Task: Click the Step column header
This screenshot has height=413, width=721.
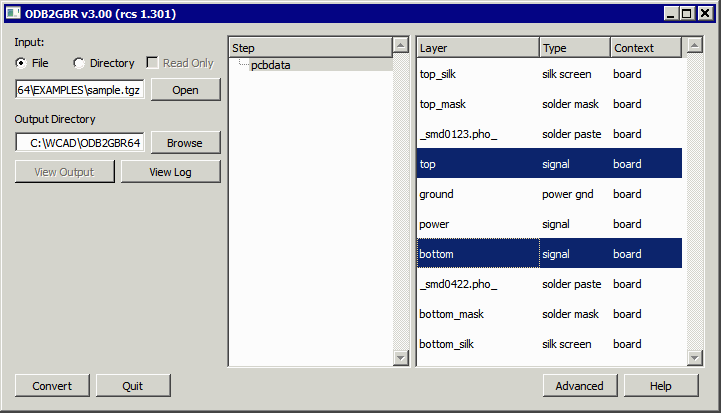Action: click(310, 47)
